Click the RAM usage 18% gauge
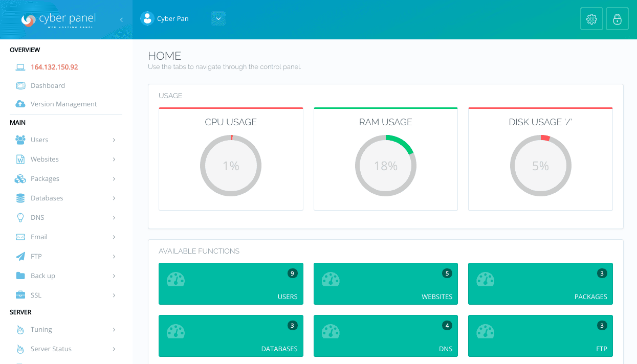 click(385, 166)
